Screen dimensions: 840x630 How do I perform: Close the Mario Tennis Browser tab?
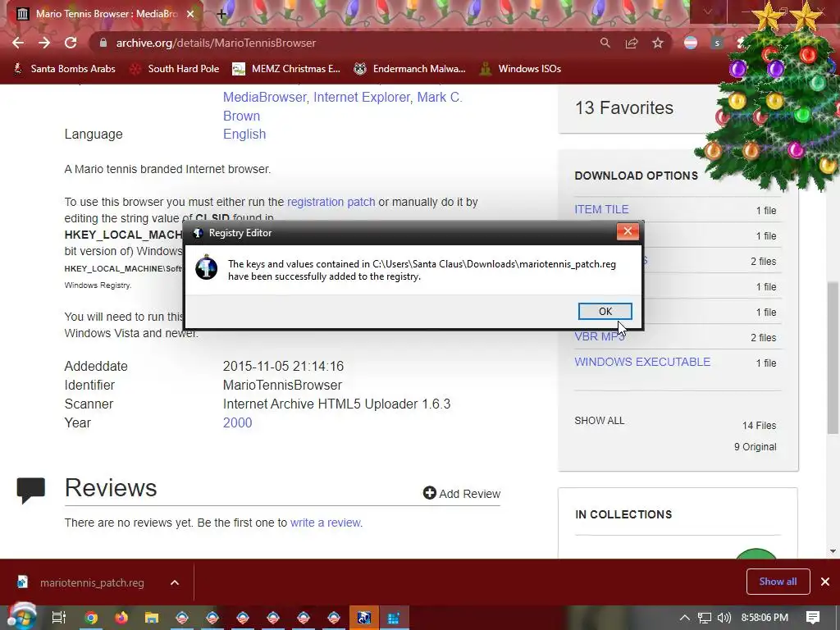(190, 14)
